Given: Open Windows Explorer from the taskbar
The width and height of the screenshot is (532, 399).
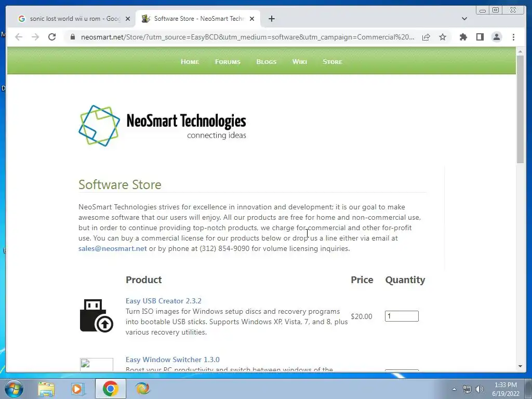Looking at the screenshot, I should click(x=46, y=389).
